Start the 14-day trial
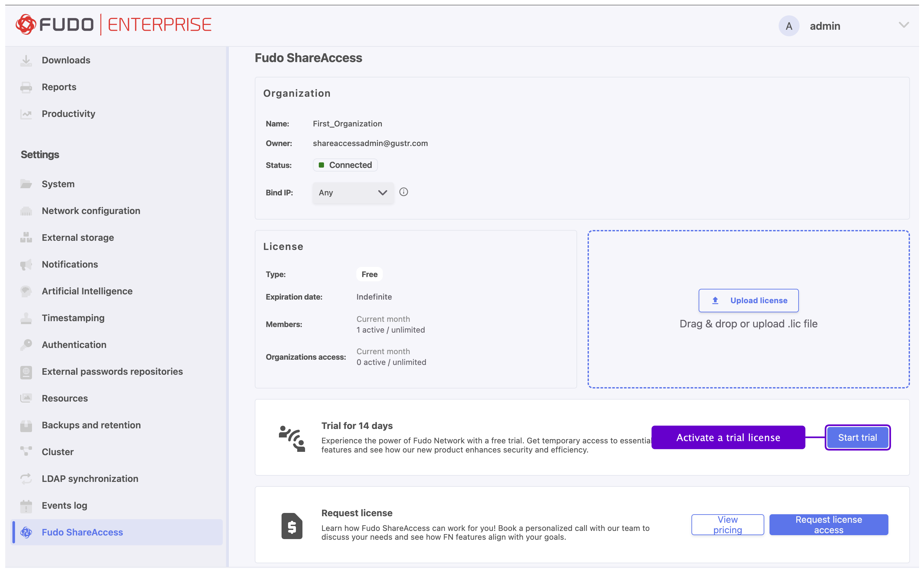924x576 pixels. pyautogui.click(x=858, y=438)
